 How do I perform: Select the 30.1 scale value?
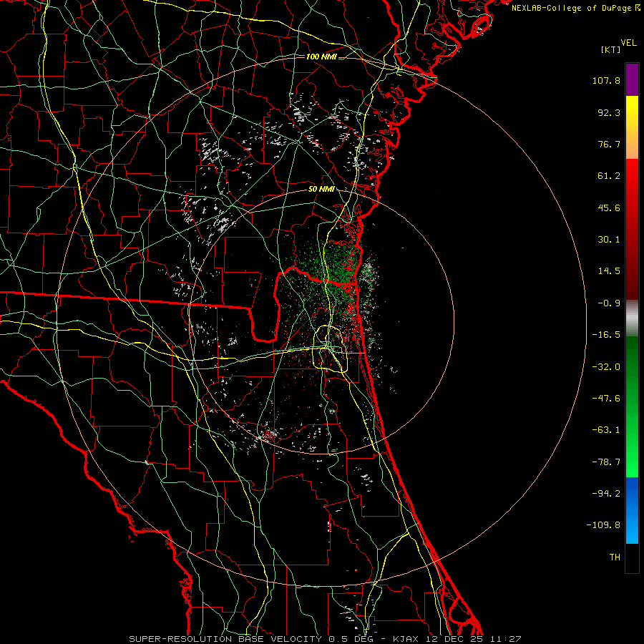point(609,240)
